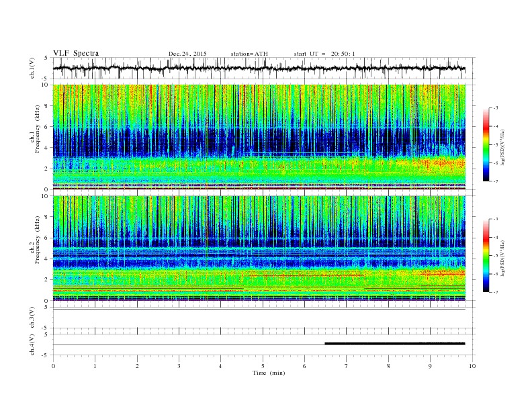Image resolution: width=532 pixels, height=411 pixels.
Task: Click the ch.2 frequency tick label "8"
Action: [x=47, y=217]
